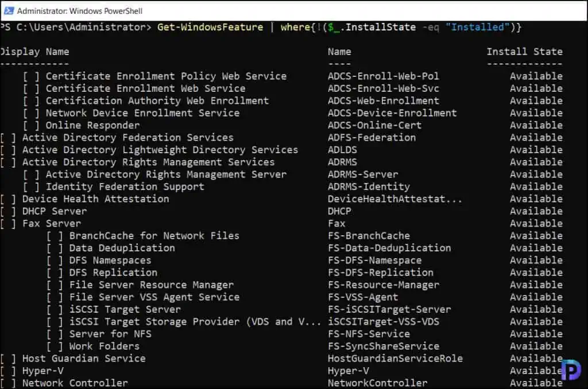Click iSCSI Target Server display name
This screenshot has width=588, height=389.
[125, 310]
